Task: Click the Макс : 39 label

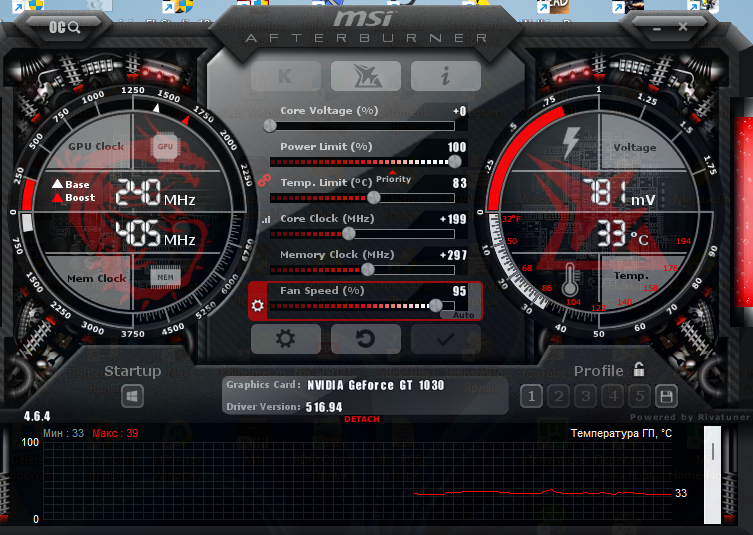Action: [x=115, y=433]
